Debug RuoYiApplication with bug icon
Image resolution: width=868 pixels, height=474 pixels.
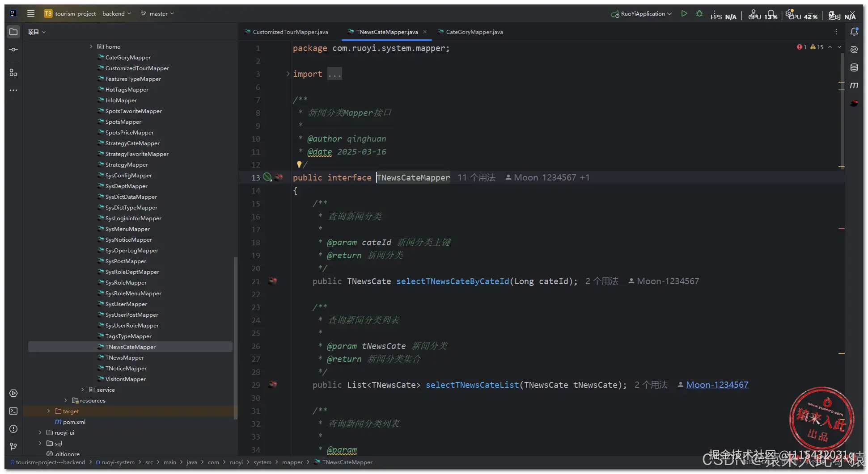[699, 13]
